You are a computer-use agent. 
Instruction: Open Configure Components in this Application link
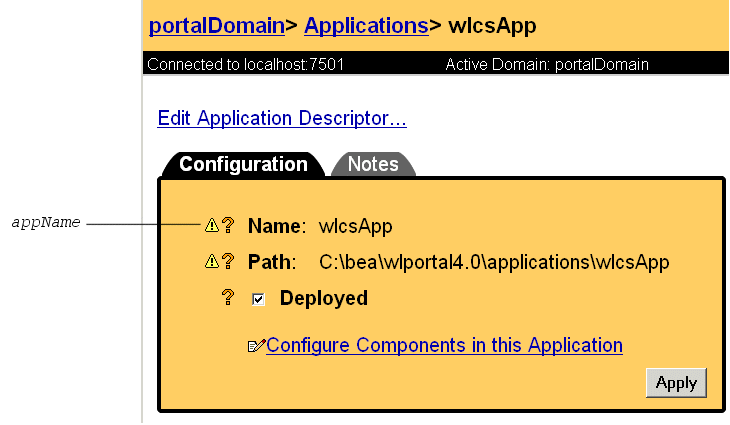(444, 345)
